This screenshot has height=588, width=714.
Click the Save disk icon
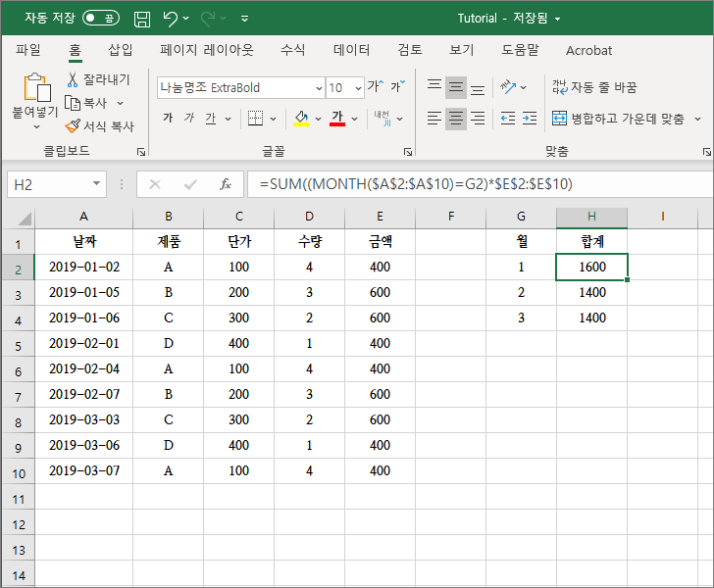[x=142, y=19]
